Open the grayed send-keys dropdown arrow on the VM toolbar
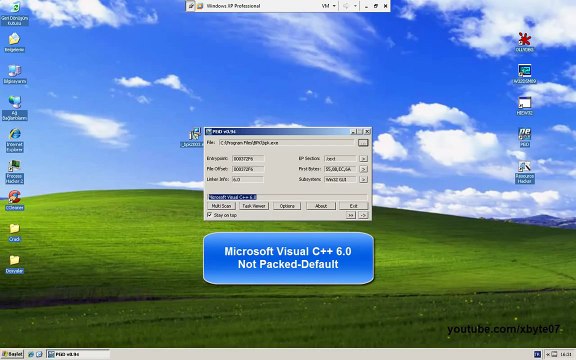The image size is (576, 360). point(355,6)
